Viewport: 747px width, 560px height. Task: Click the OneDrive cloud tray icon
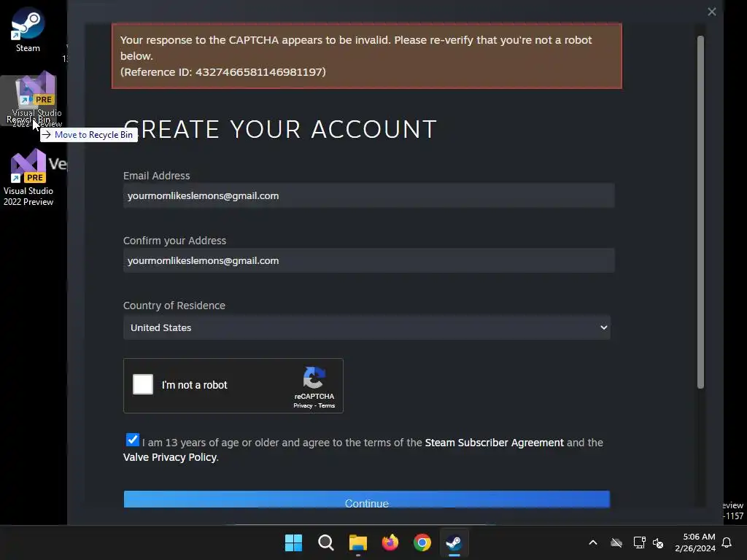click(x=616, y=542)
